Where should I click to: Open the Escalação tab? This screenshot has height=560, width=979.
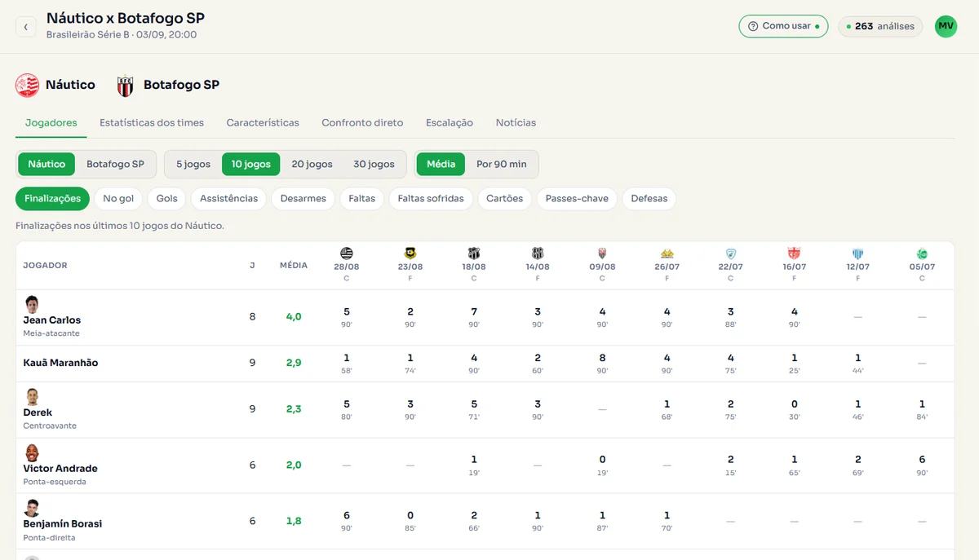click(x=450, y=123)
